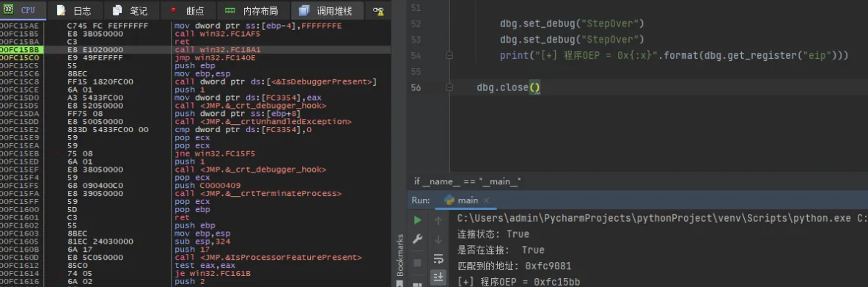Click dbg.set_debug("StepOver") on line 53
The image size is (868, 287).
pos(572,40)
